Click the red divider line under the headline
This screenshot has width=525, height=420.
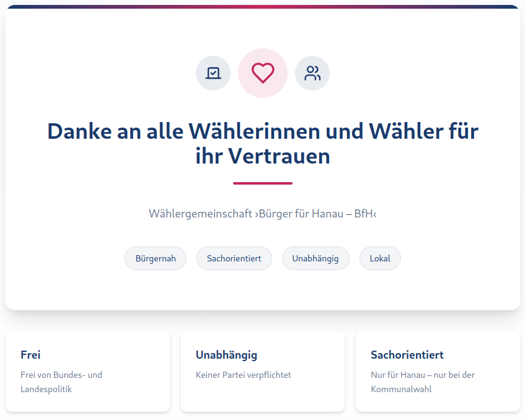click(x=262, y=182)
